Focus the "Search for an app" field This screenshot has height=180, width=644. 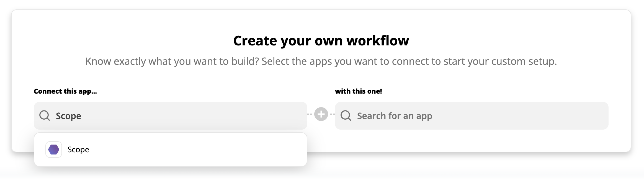[472, 116]
